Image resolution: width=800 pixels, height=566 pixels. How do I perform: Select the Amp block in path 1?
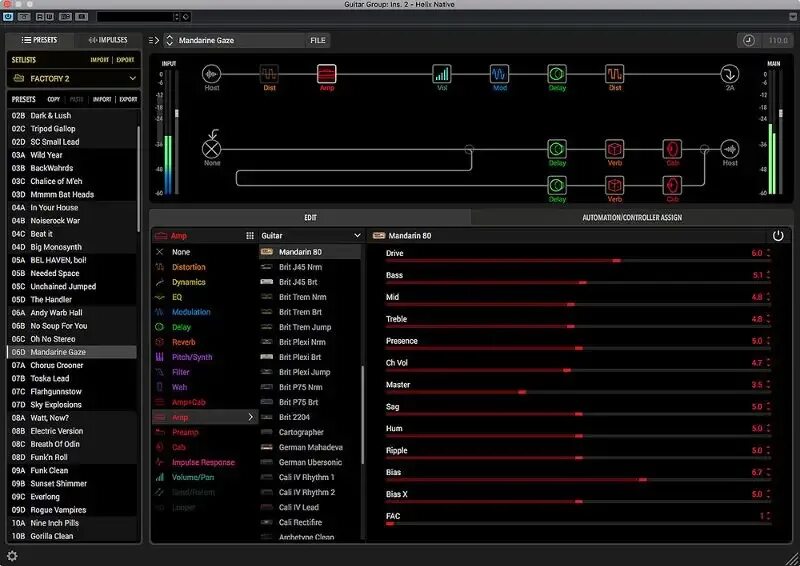click(327, 74)
